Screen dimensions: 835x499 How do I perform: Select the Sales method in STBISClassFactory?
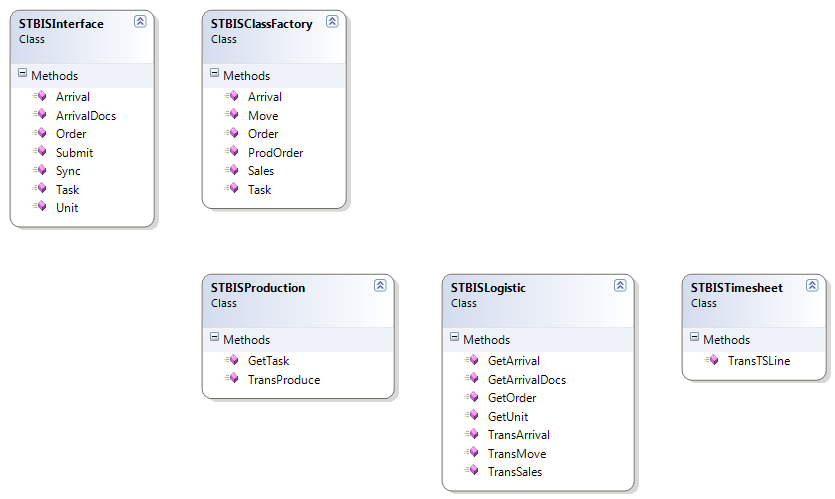pyautogui.click(x=261, y=171)
